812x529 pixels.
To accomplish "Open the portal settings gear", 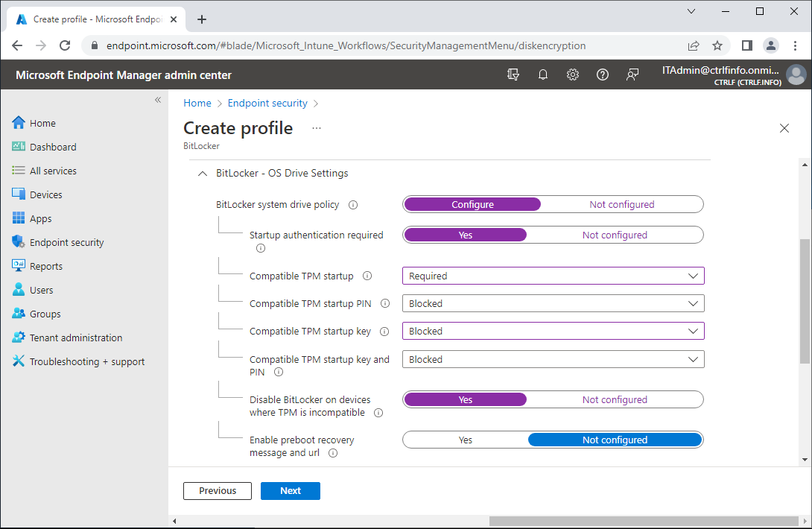I will (572, 75).
